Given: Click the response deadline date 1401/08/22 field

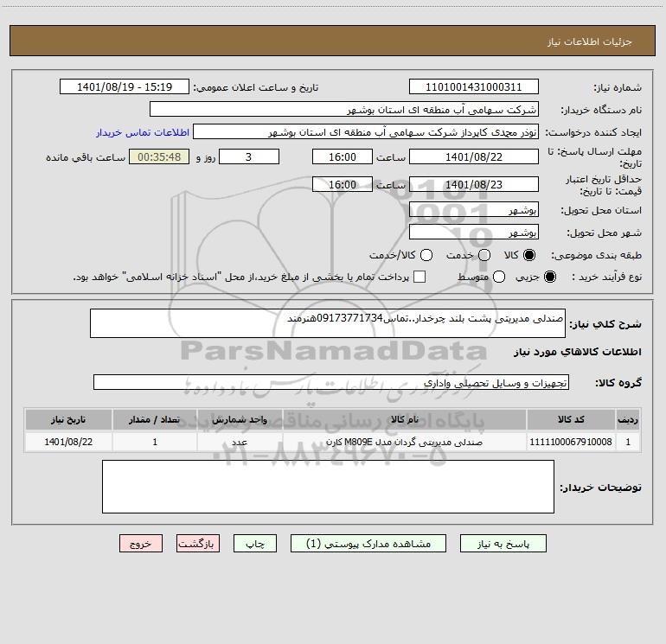Looking at the screenshot, I should coord(474,156).
